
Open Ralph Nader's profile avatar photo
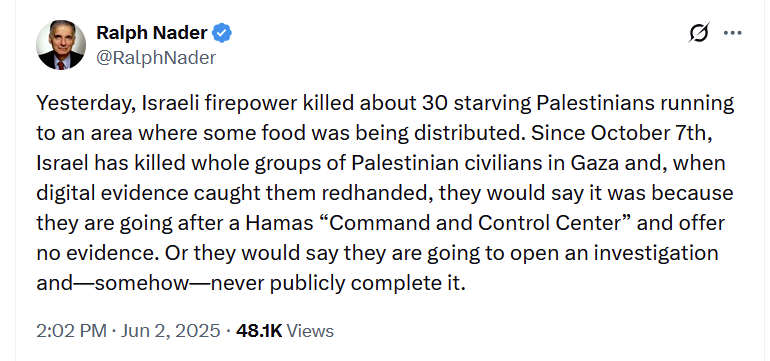(x=61, y=45)
